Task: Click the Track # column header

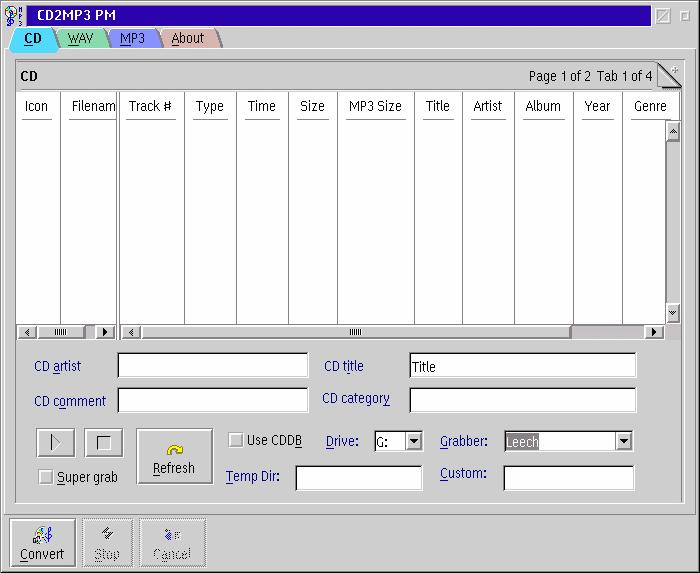Action: (x=150, y=106)
